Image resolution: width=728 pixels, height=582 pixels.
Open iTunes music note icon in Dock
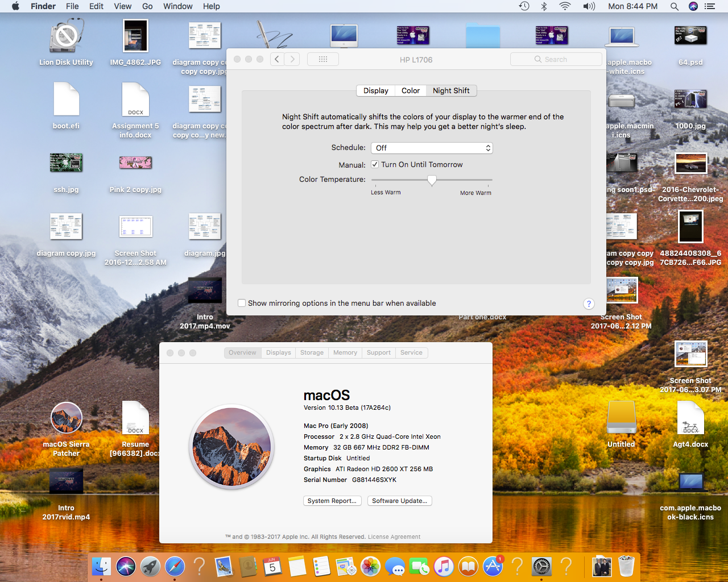(444, 567)
